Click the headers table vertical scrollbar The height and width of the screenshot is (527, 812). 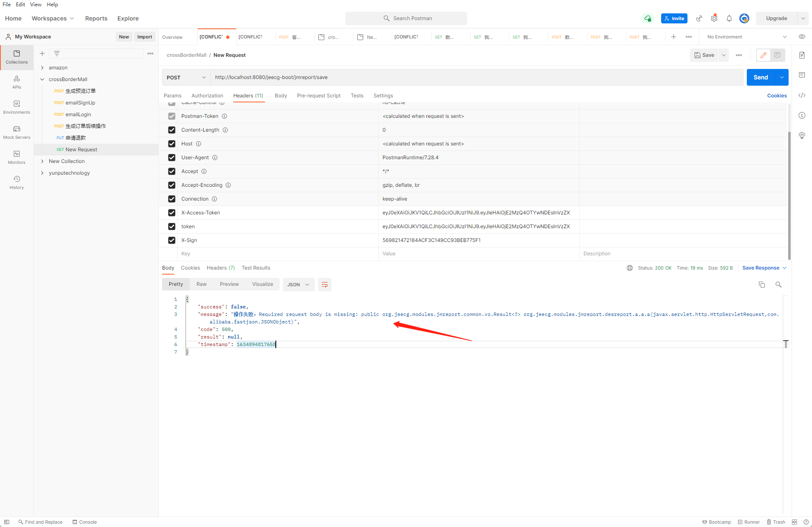(789, 195)
